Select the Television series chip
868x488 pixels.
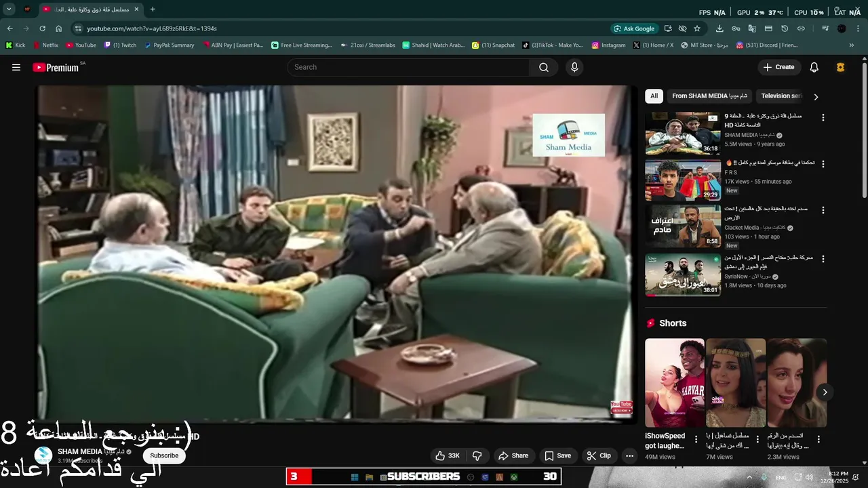780,96
